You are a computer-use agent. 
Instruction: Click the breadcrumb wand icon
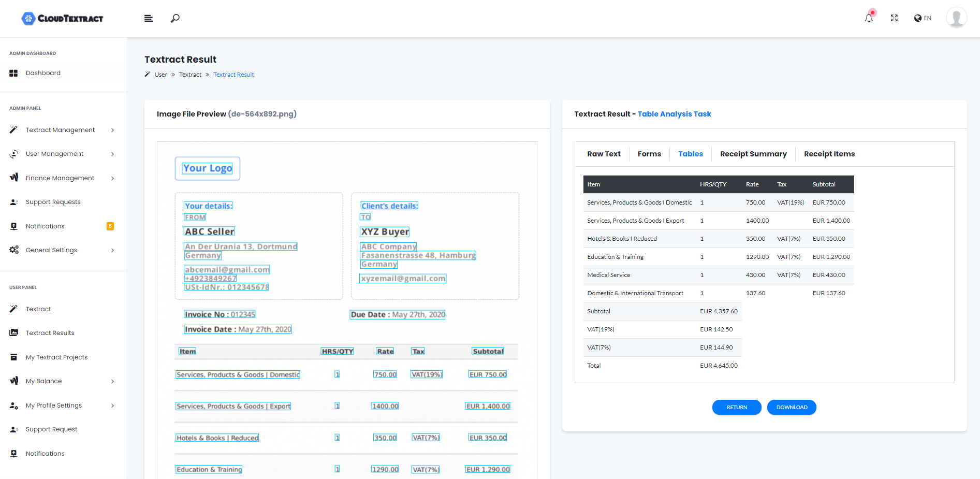click(148, 75)
